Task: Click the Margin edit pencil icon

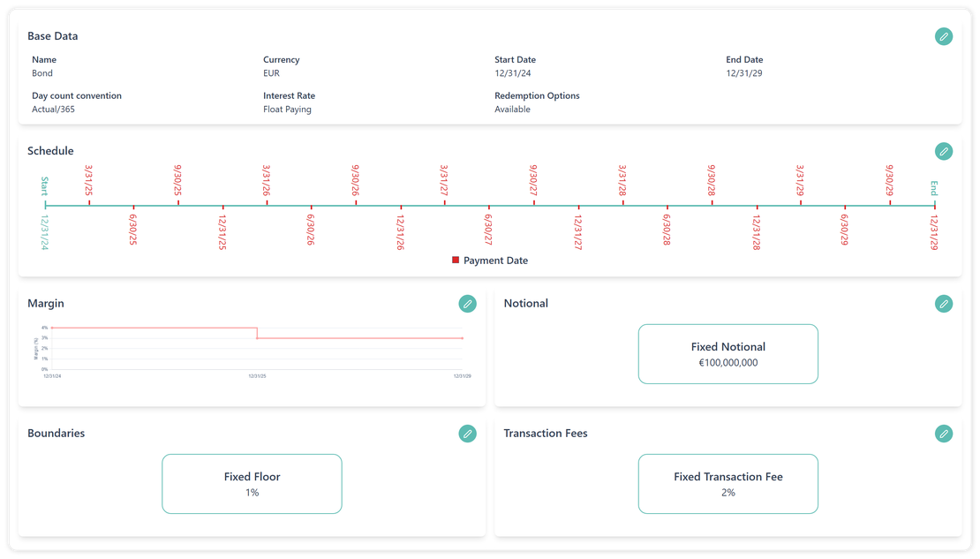Action: 467,304
